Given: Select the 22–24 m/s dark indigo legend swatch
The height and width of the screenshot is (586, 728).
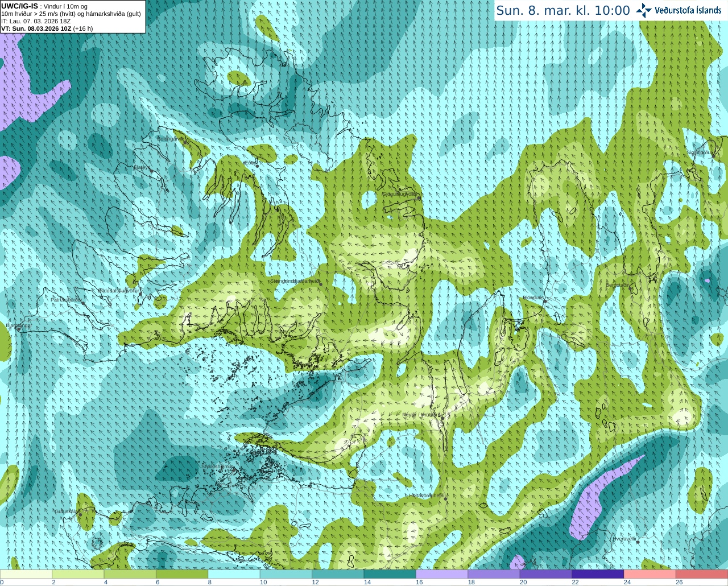Looking at the screenshot, I should 598,574.
